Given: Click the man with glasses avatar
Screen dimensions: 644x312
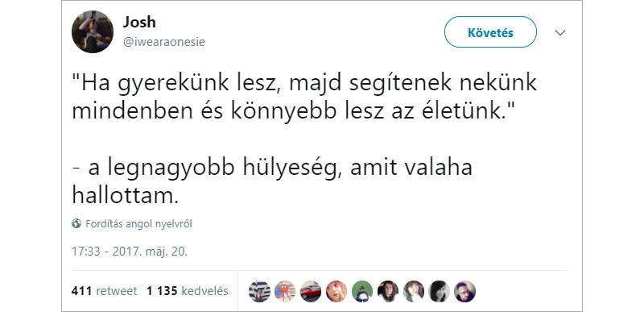Looking at the screenshot, I should click(465, 292).
